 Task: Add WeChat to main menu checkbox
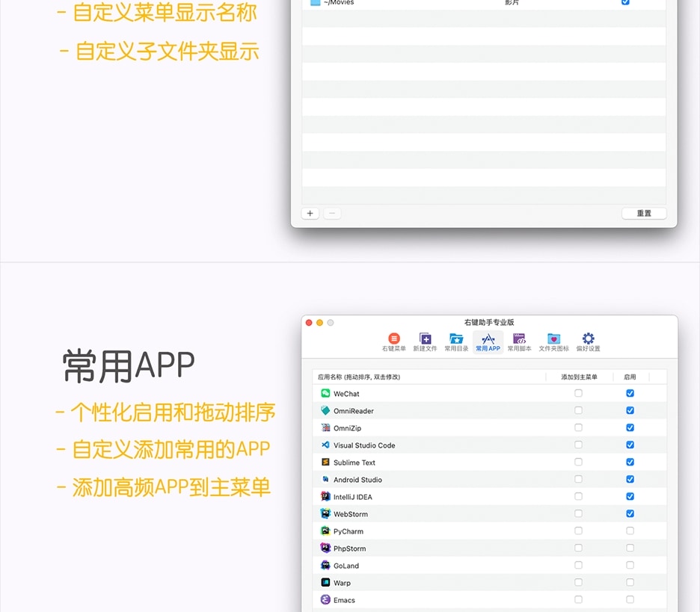[578, 393]
